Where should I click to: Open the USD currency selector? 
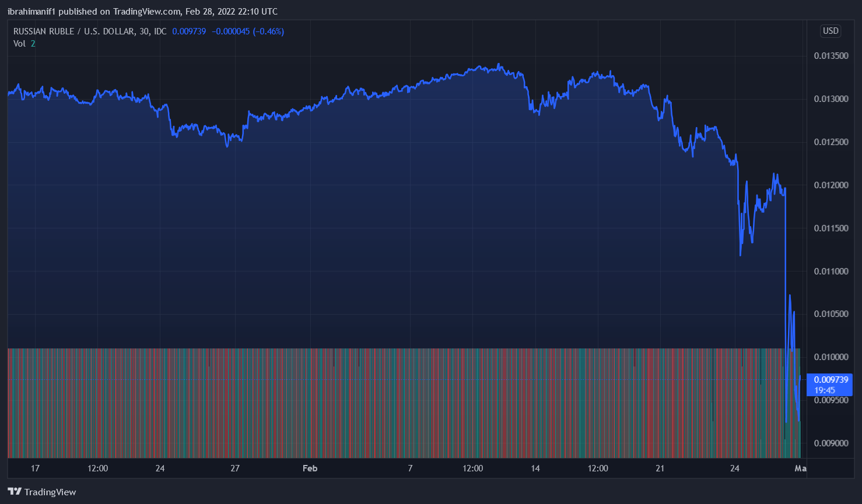(x=831, y=31)
